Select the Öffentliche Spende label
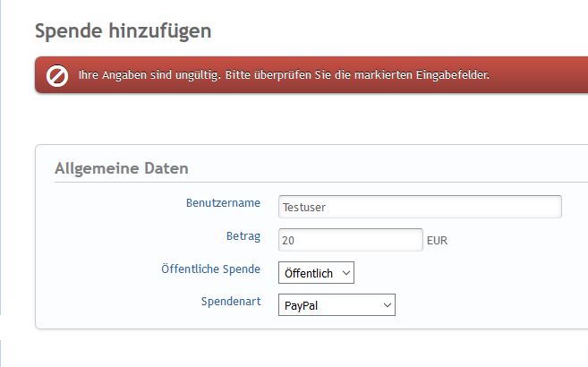588x367 pixels. tap(210, 269)
